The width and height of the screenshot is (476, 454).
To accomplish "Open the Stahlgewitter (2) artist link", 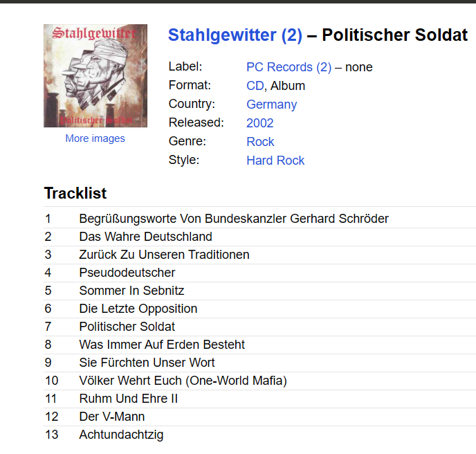I will 235,35.
